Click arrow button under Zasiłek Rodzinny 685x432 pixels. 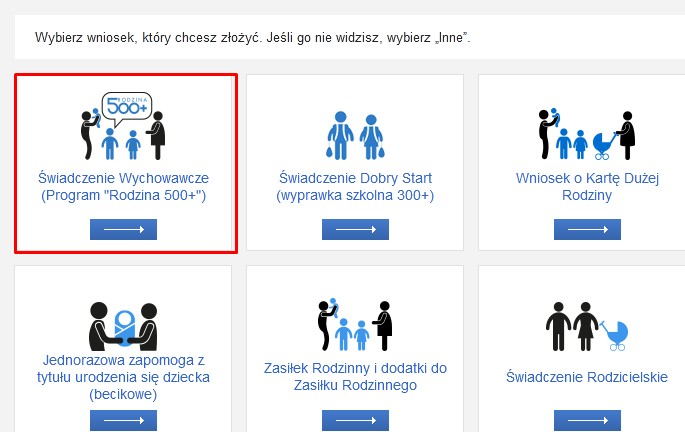355,421
